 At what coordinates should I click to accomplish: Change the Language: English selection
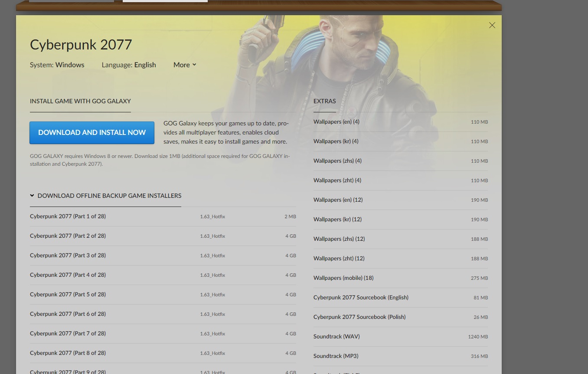click(129, 65)
